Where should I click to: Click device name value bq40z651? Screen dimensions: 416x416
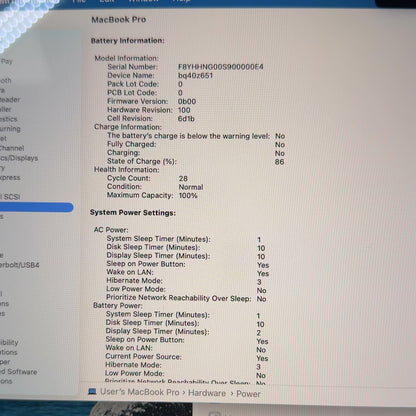195,75
